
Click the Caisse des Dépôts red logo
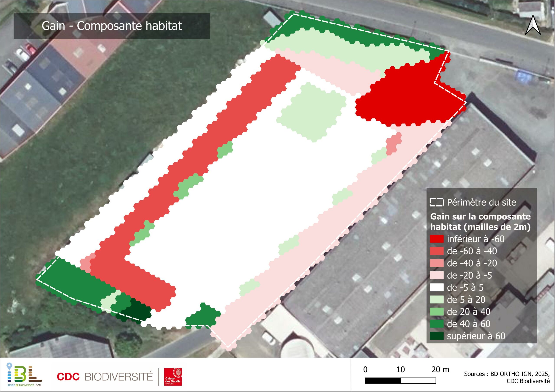(x=173, y=377)
